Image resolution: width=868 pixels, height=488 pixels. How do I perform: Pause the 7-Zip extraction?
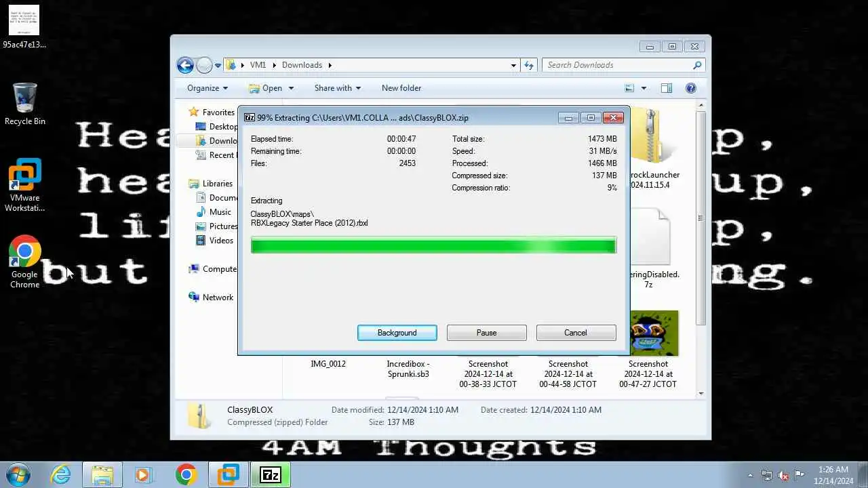(x=486, y=333)
